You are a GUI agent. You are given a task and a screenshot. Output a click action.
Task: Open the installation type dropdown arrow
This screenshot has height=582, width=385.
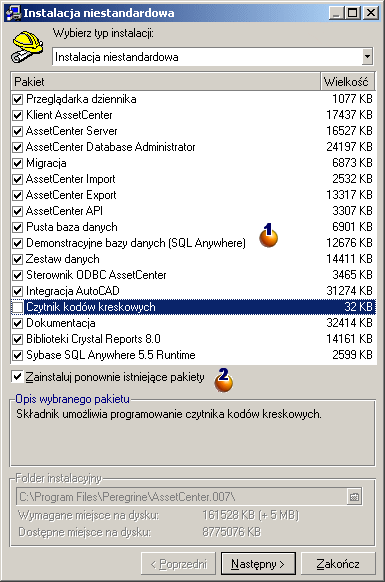367,57
